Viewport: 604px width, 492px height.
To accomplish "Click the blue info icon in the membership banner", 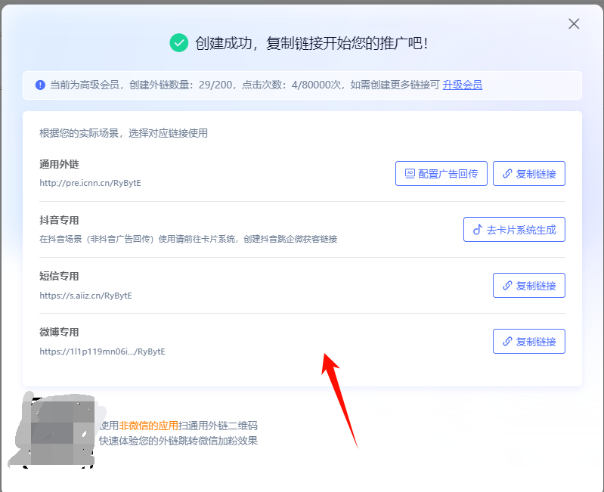I will (40, 85).
